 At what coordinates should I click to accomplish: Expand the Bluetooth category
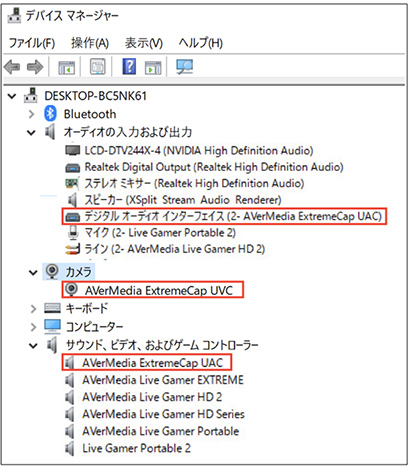[x=32, y=114]
